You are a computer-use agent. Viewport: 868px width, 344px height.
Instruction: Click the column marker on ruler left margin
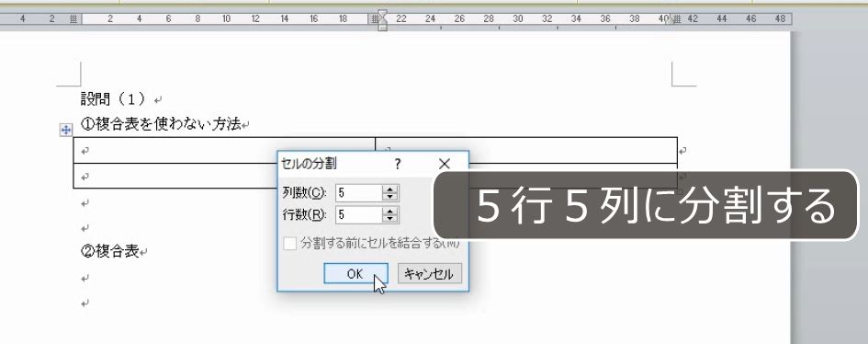73,18
